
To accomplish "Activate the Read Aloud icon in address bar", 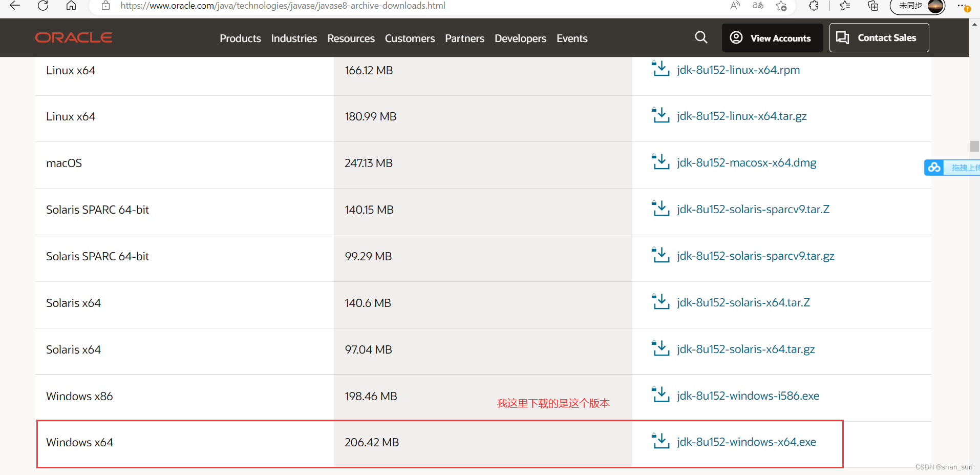I will tap(735, 6).
